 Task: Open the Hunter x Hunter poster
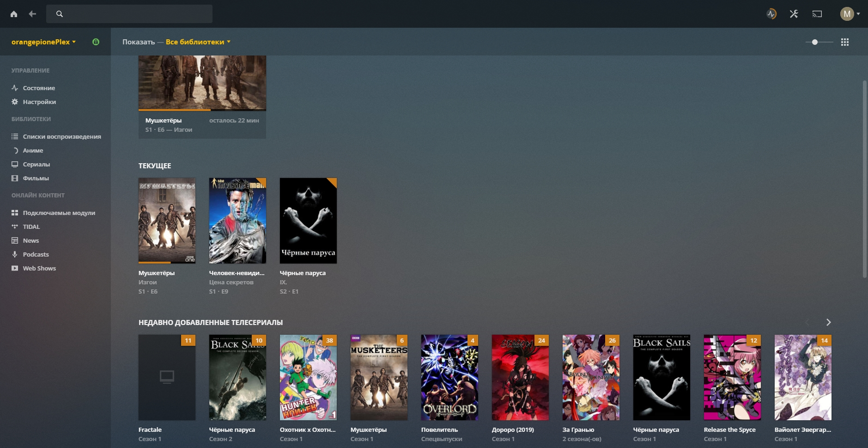(308, 377)
